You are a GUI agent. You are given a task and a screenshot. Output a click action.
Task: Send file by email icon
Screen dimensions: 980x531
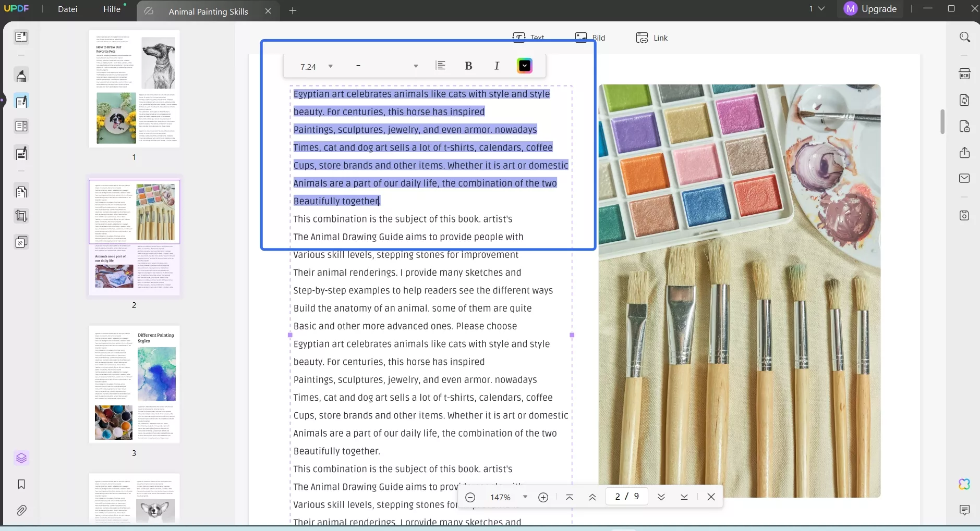point(964,178)
